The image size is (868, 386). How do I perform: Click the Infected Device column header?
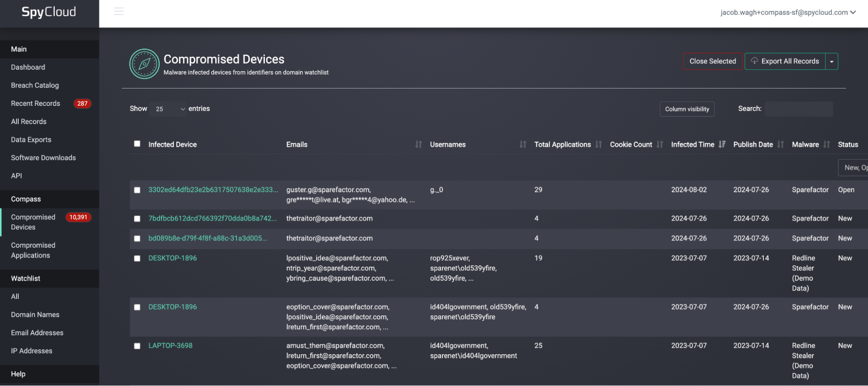click(172, 145)
